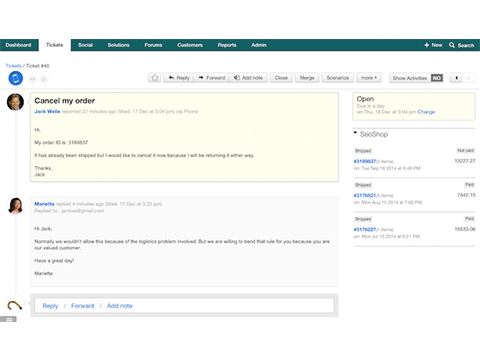
Task: Go to the Forums tab
Action: (x=153, y=45)
